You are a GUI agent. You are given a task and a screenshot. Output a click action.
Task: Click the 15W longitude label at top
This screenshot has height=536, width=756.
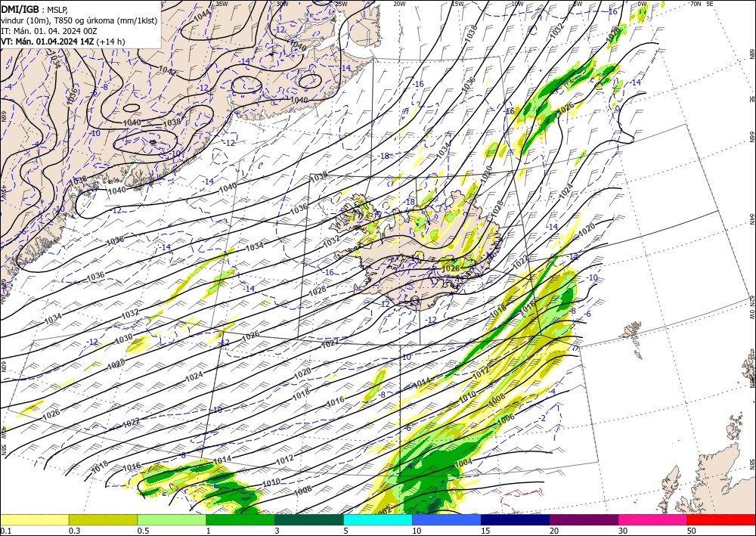(x=457, y=4)
